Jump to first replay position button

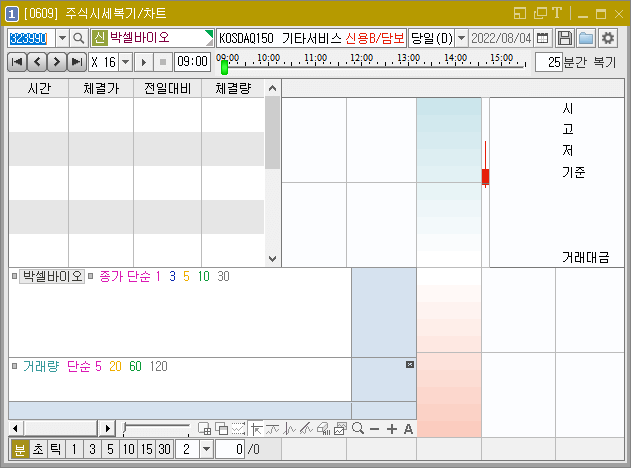coord(17,62)
